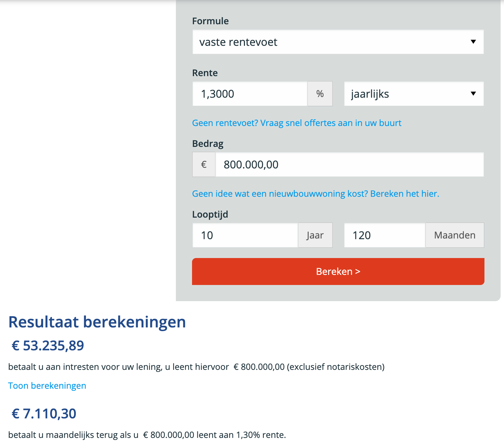Open the Toon berekeningen link

tap(47, 386)
